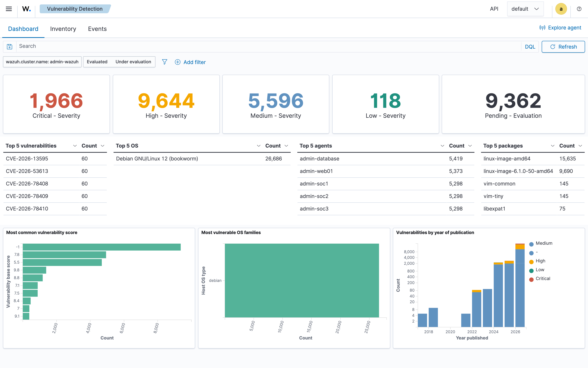Viewport: 588px width, 368px height.
Task: Open the hamburger navigation menu
Action: pyautogui.click(x=9, y=9)
